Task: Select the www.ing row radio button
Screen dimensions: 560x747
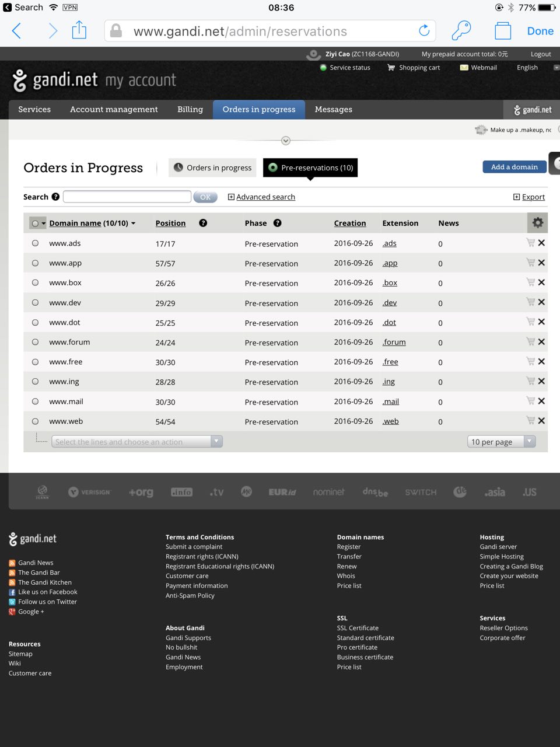Action: click(x=35, y=382)
